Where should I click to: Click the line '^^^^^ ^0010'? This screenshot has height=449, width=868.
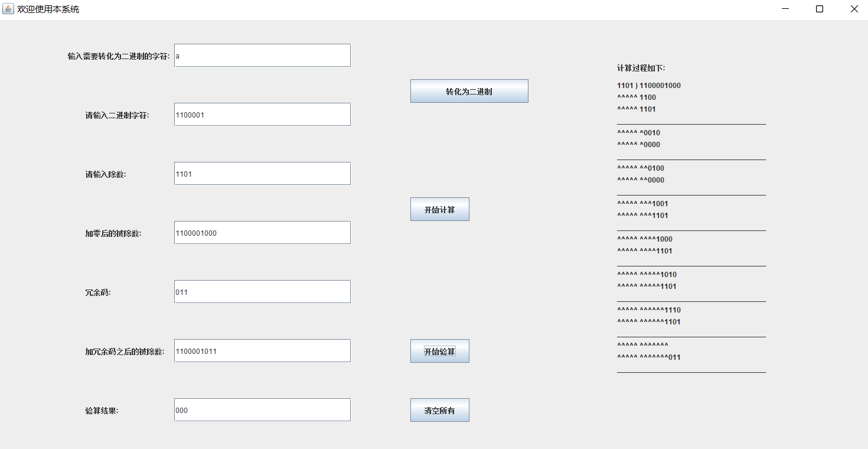pos(639,133)
